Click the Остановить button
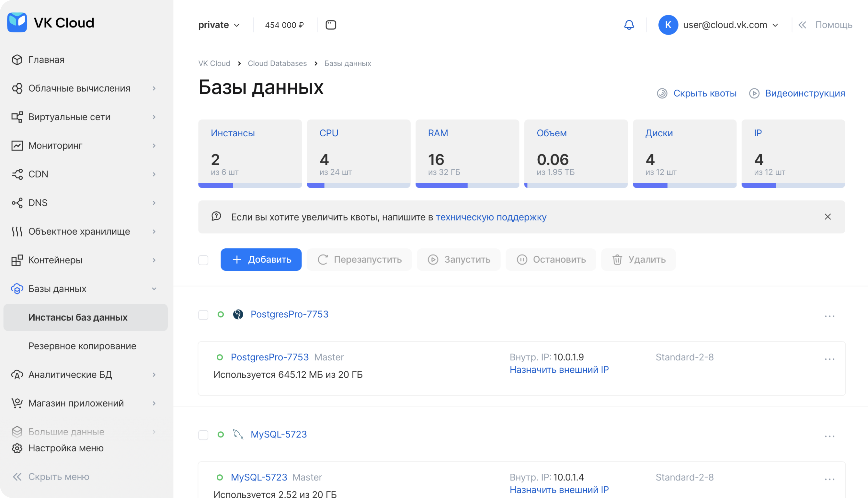 pyautogui.click(x=551, y=260)
